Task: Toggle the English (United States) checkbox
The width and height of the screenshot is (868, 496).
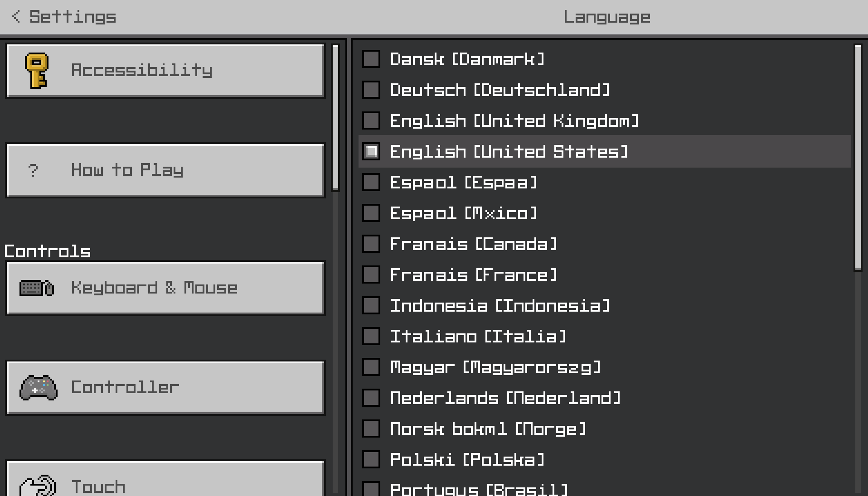Action: 371,152
